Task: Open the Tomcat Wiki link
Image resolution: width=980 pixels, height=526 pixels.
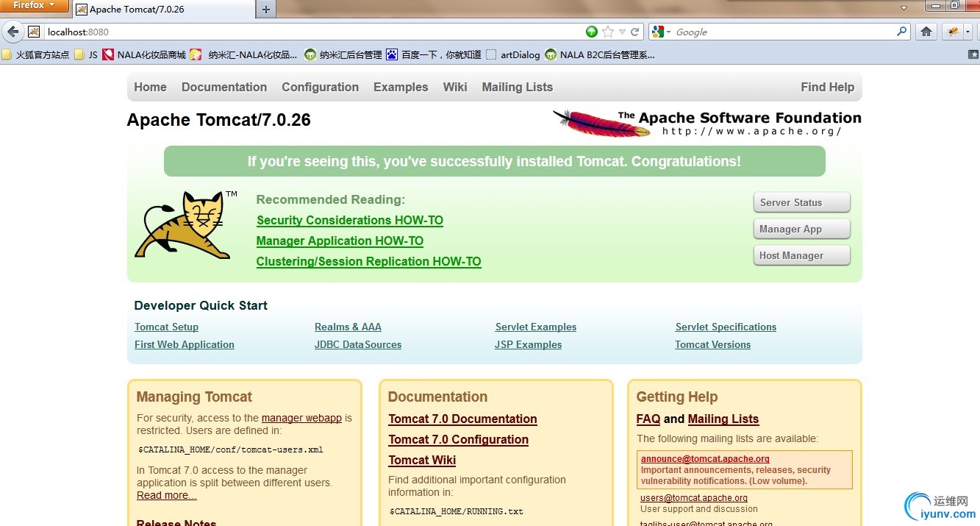Action: coord(422,460)
